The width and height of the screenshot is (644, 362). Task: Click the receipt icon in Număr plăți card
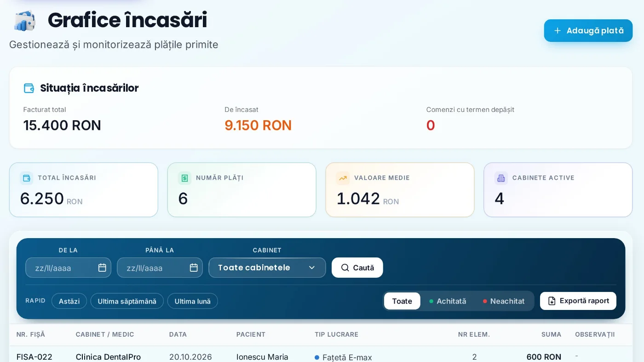pos(184,178)
